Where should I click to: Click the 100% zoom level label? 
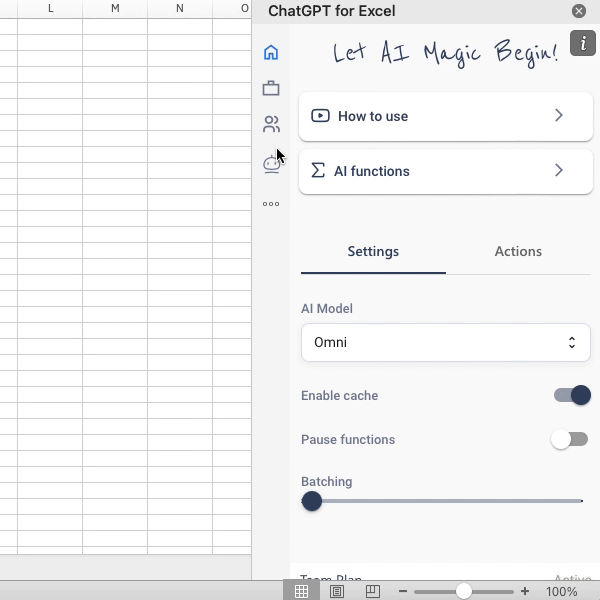561,592
